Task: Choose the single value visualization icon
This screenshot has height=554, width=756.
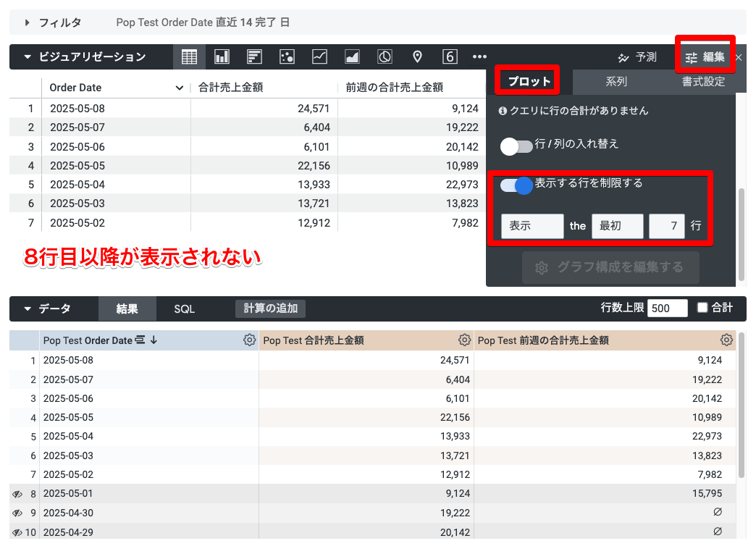Action: click(450, 56)
